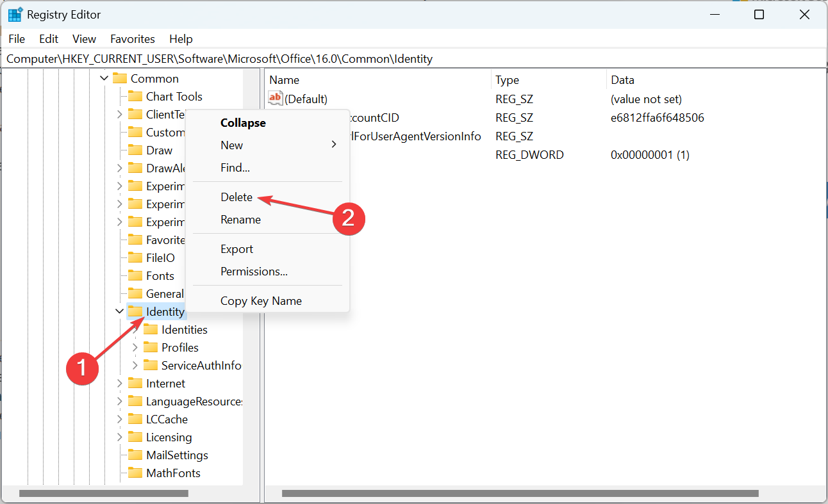828x504 pixels.
Task: Select the Chart Tools key label
Action: point(174,96)
